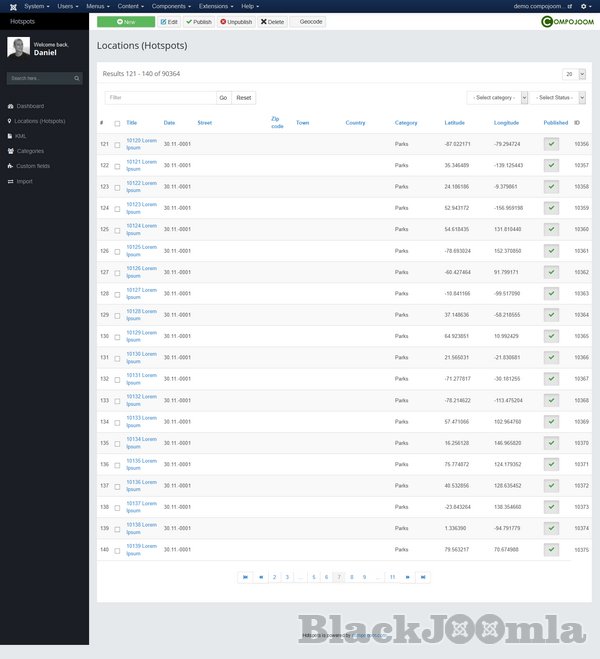
Task: Click the published status icon for row 130
Action: pos(551,336)
